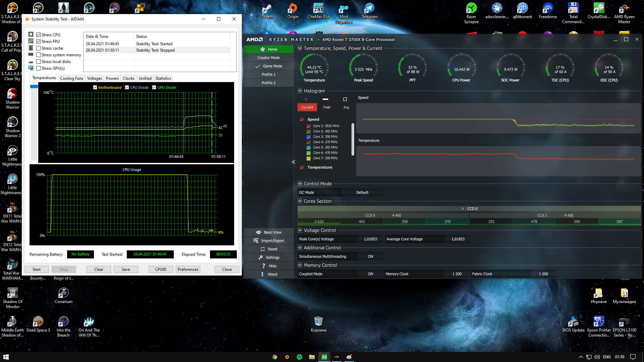The height and width of the screenshot is (362, 644).
Task: Collapse the Cores Section
Action: coord(300,201)
